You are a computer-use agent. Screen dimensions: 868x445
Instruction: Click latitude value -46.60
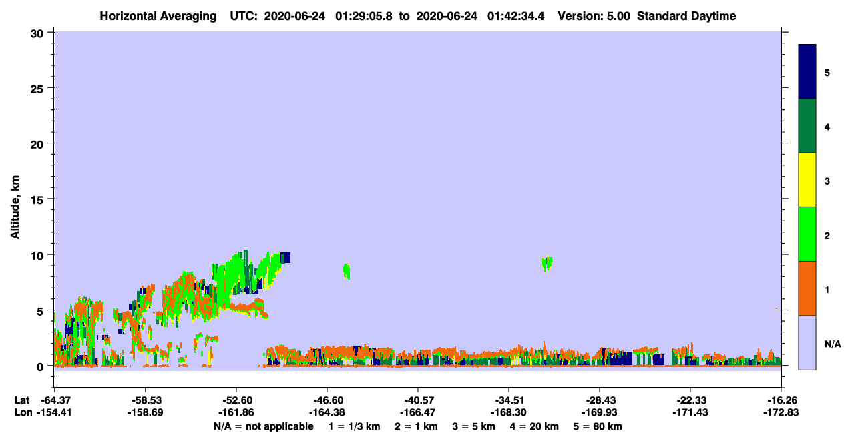[327, 400]
